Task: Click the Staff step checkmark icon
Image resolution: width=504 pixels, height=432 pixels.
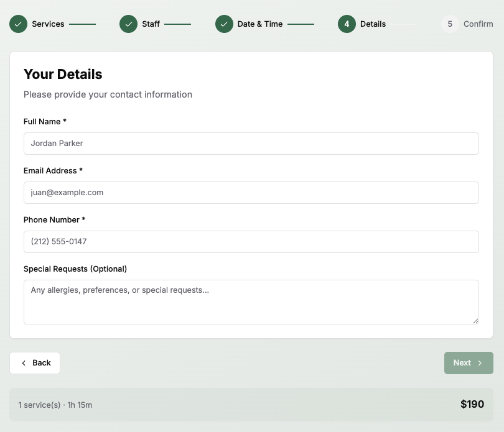Action: pos(128,24)
